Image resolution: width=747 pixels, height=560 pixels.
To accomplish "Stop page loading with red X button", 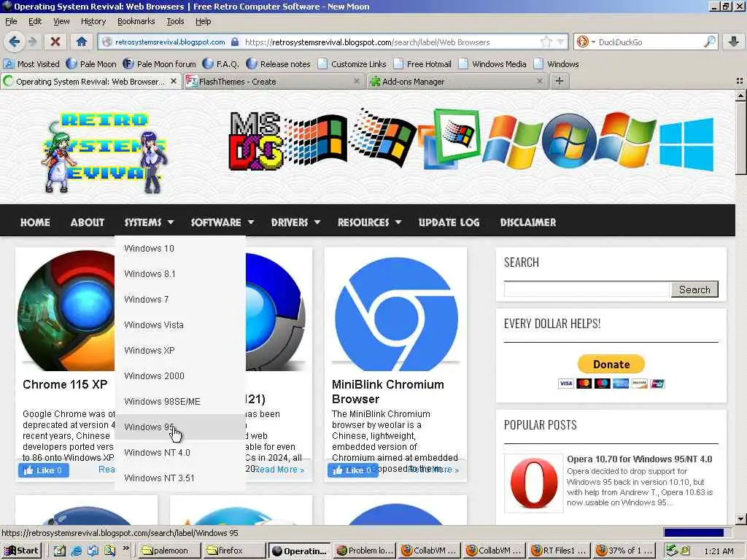I will [x=55, y=42].
